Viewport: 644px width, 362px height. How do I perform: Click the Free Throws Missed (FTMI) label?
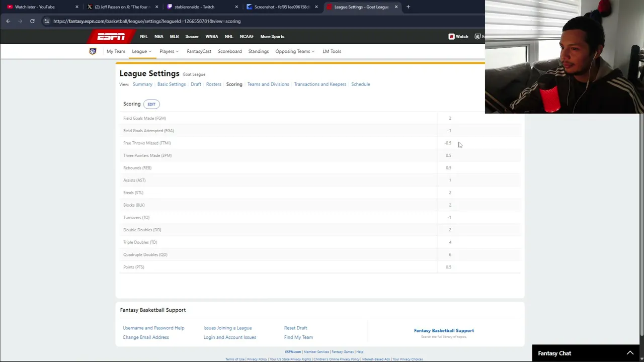(x=147, y=143)
